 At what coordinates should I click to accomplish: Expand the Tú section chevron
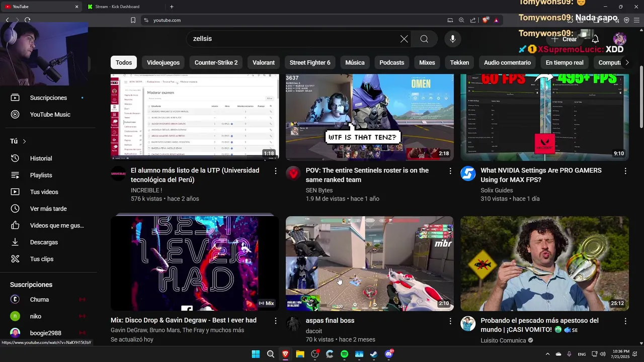pos(24,141)
